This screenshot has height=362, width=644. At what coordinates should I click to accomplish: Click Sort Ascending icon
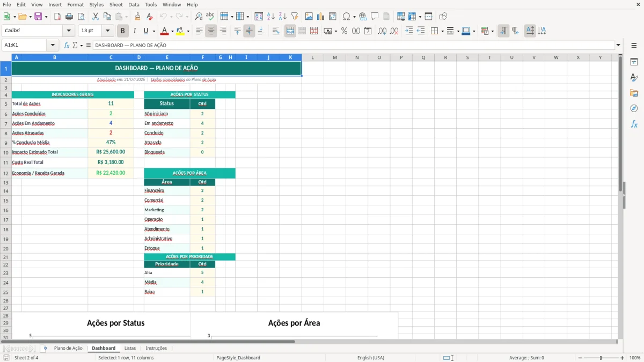coord(271,17)
